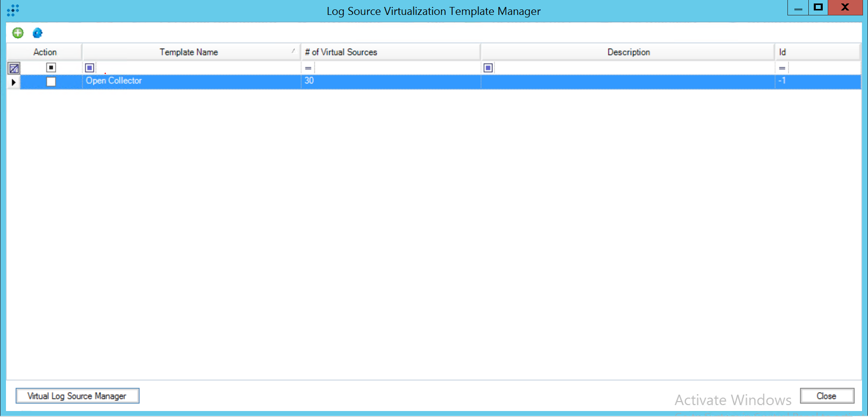The height and width of the screenshot is (417, 868).
Task: Open the Virtual Log Source Manager
Action: [77, 396]
